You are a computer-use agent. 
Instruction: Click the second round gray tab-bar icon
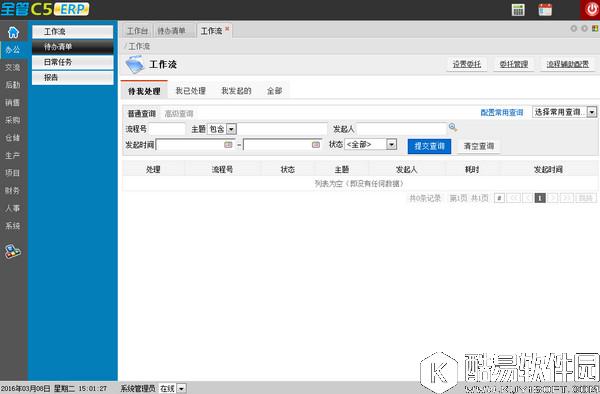[x=584, y=28]
